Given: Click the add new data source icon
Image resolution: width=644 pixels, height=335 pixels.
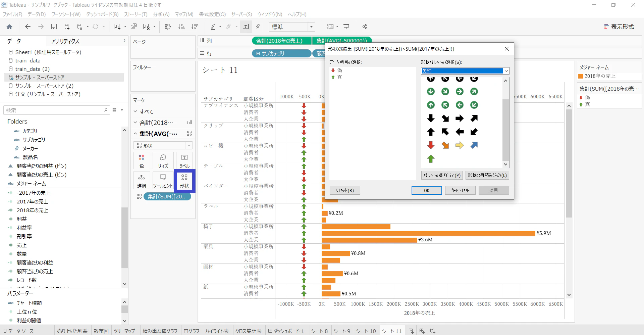Looking at the screenshot, I should [x=67, y=27].
